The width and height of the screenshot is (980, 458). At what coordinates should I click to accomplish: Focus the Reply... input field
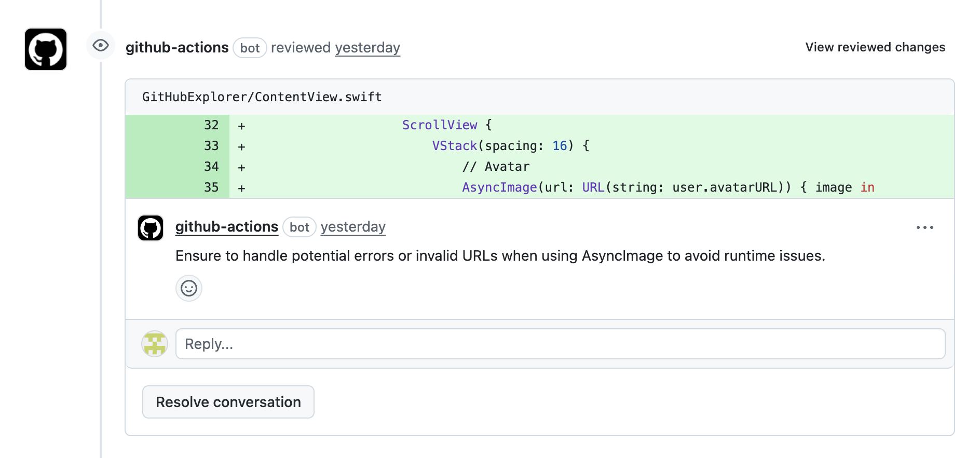coord(560,344)
